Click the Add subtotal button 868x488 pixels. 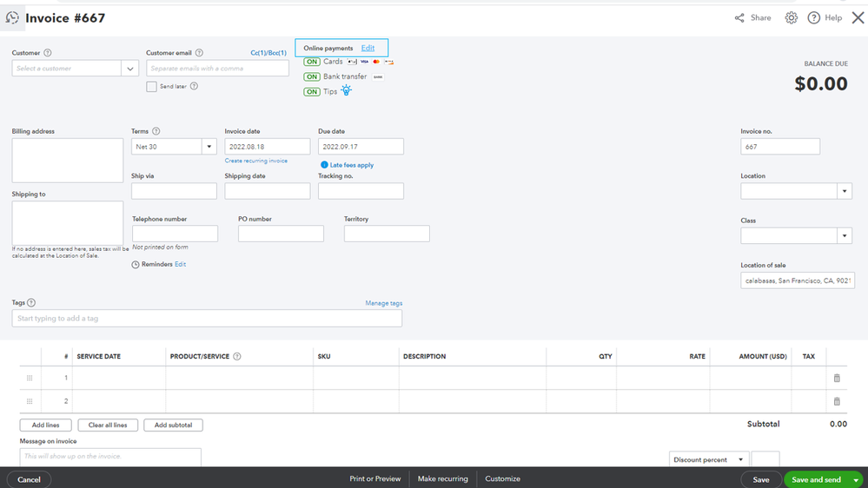(173, 425)
